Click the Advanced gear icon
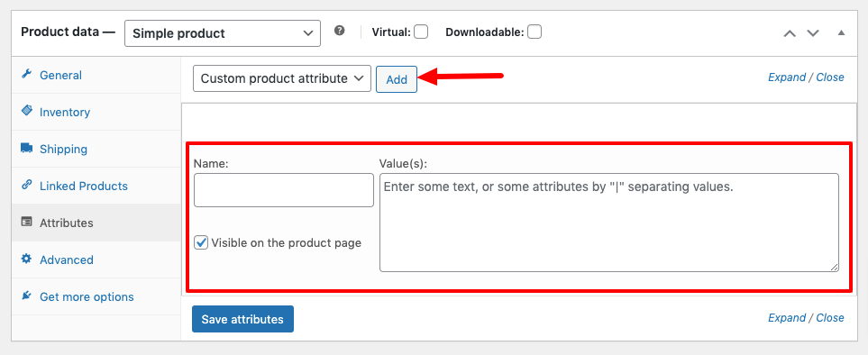 click(26, 259)
